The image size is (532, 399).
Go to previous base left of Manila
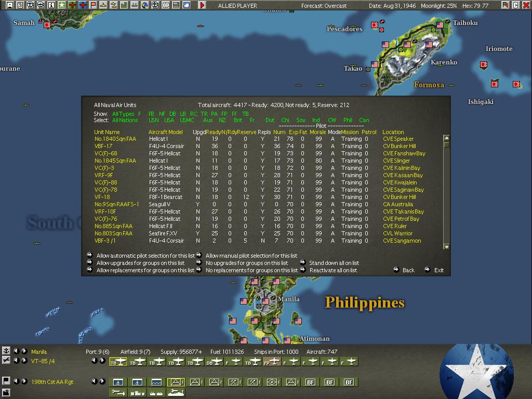[x=16, y=351]
